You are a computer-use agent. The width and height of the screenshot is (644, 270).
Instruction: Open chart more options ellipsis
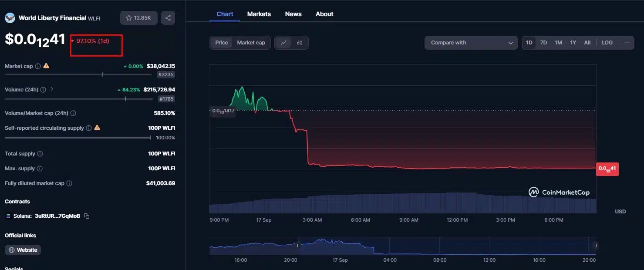(x=627, y=43)
